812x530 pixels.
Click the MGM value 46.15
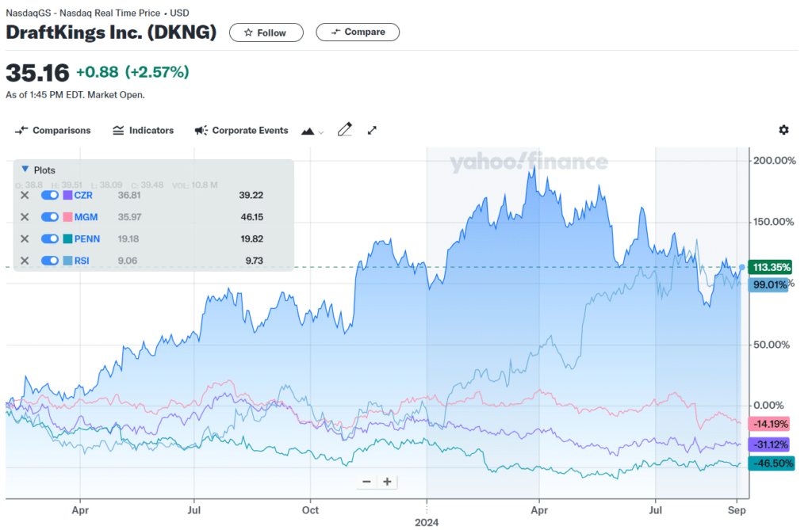[x=251, y=217]
